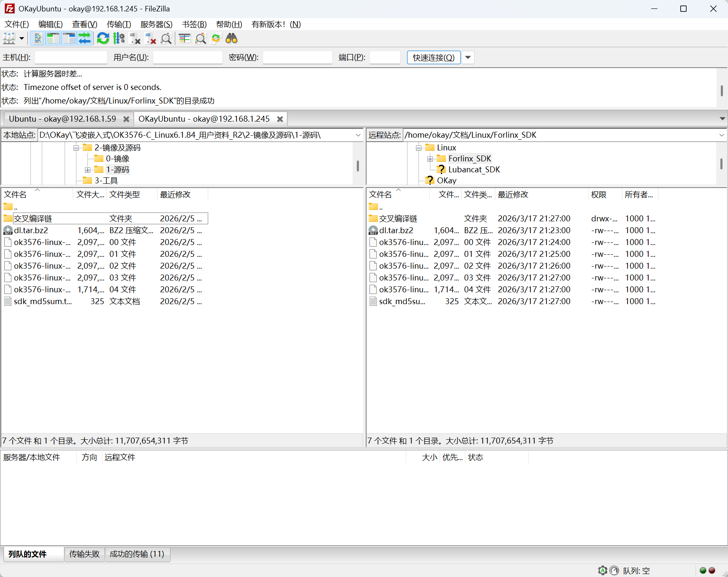
Task: Toggle directory comparison
Action: 201,39
